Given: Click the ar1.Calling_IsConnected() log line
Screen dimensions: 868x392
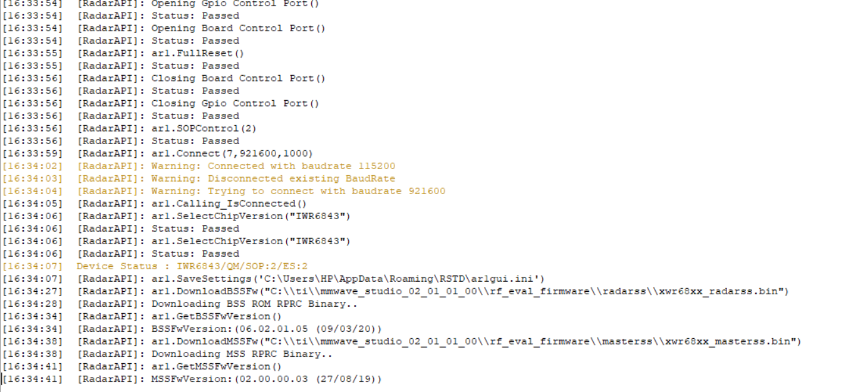Looking at the screenshot, I should 155,204.
